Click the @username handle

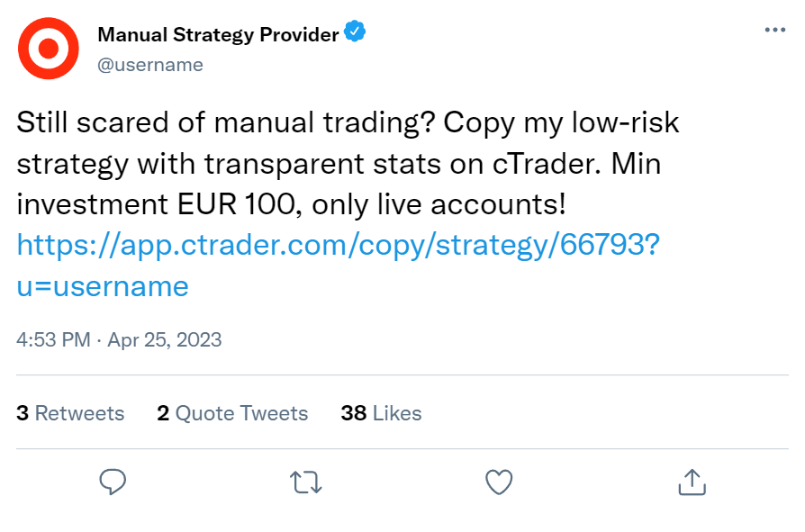(x=150, y=65)
